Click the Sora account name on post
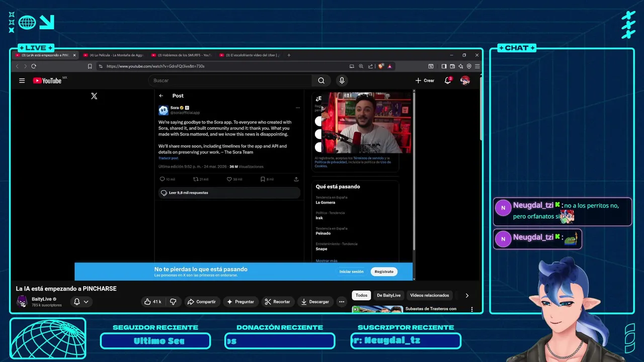 (175, 108)
